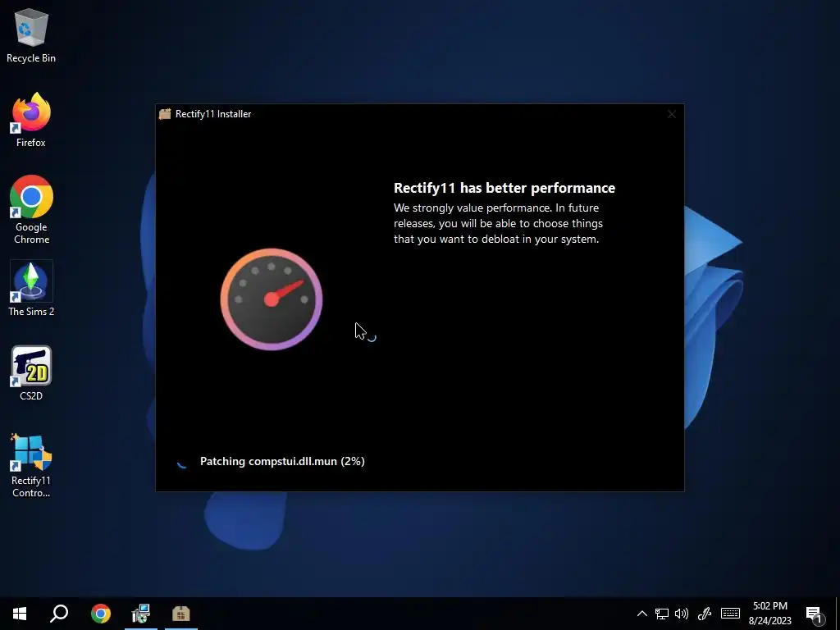Click 'We strongly value performance' description text
The height and width of the screenshot is (630, 840).
(x=498, y=223)
